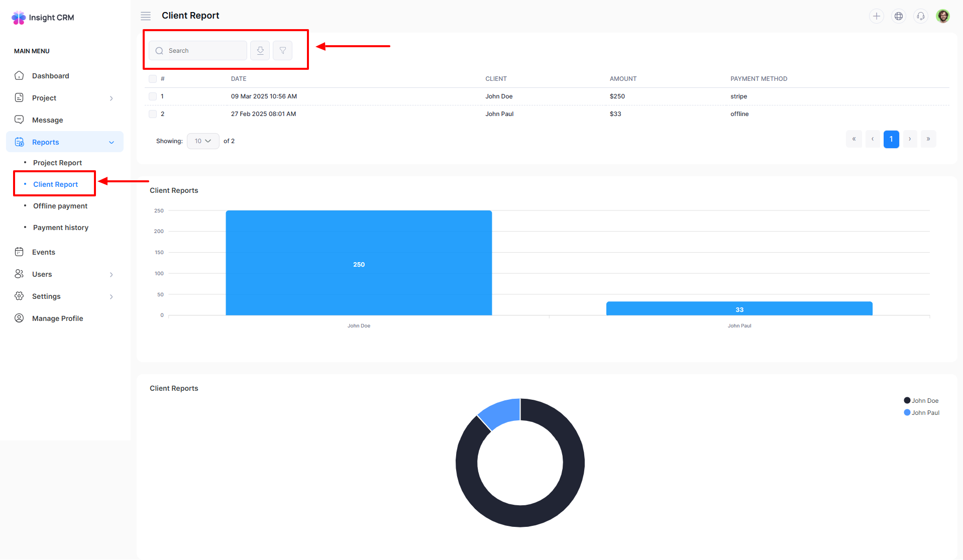Image resolution: width=963 pixels, height=560 pixels.
Task: Click into the Search input field
Action: [x=205, y=51]
